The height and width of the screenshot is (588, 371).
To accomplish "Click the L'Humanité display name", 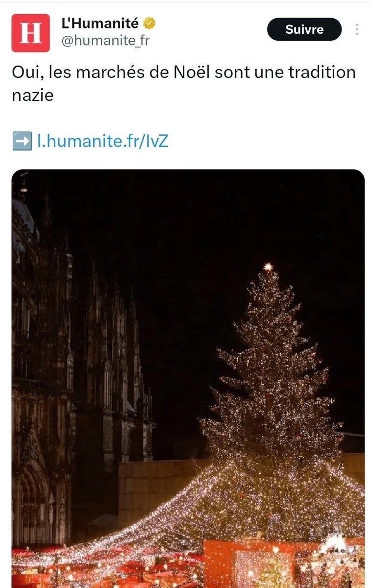I will 100,23.
